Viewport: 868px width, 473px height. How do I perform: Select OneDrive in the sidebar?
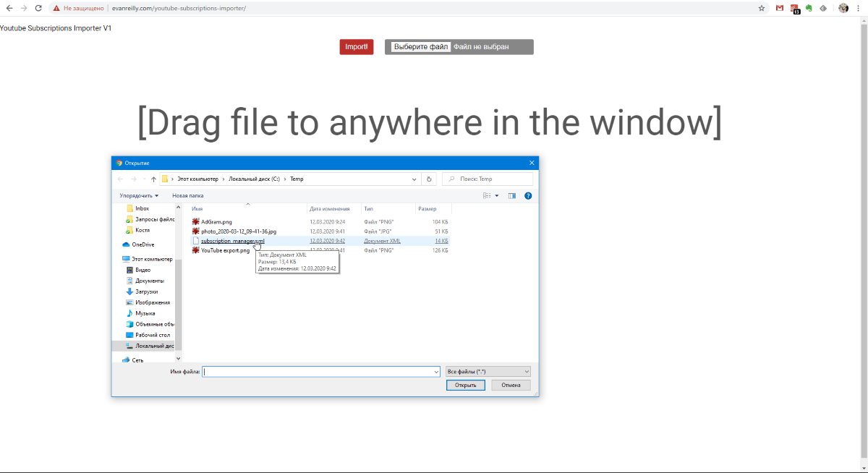click(138, 244)
